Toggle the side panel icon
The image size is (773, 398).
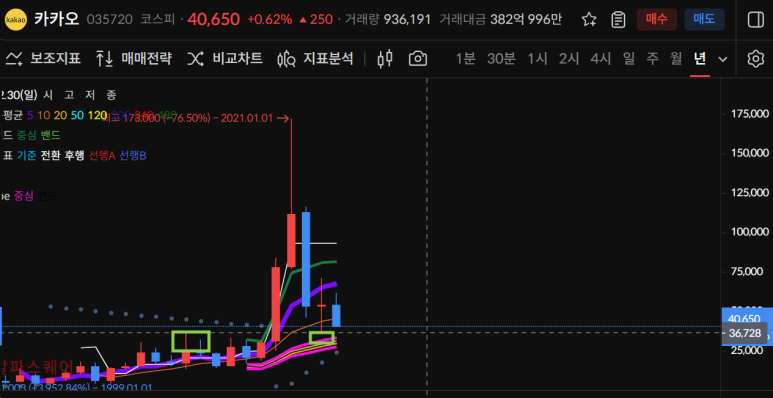(x=755, y=20)
